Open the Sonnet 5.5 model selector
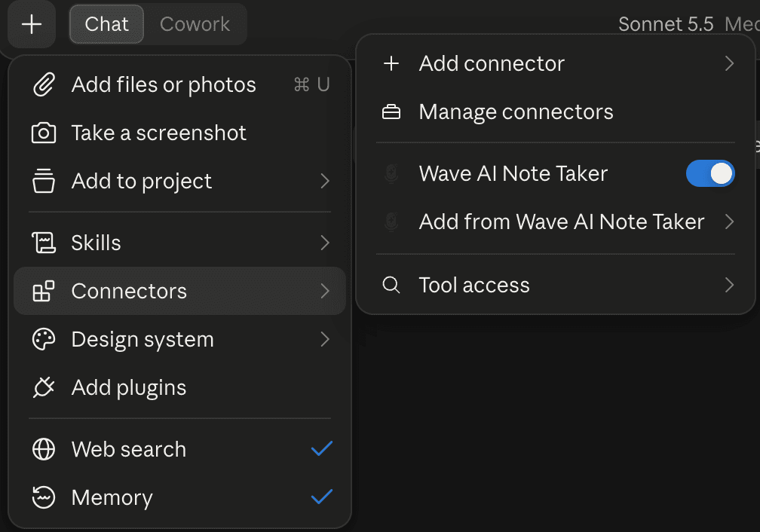Screen dimensions: 760x532 [666, 24]
